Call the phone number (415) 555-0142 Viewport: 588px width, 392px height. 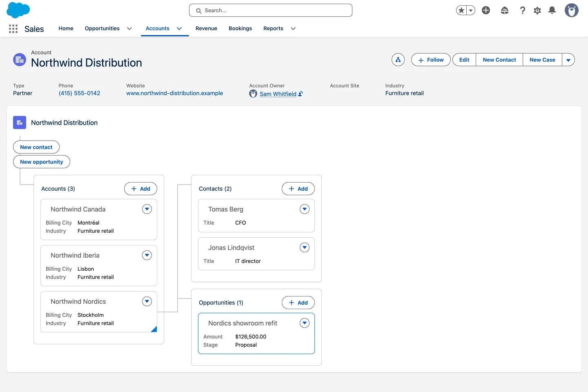[x=79, y=93]
